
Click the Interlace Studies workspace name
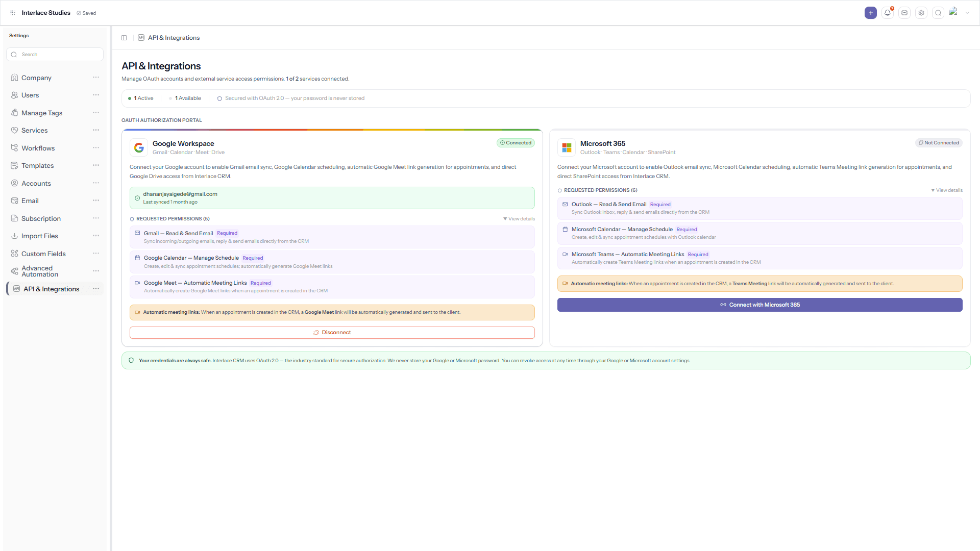tap(46, 13)
